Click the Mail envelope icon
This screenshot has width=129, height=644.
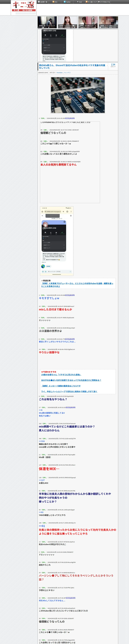tap(78, 2)
